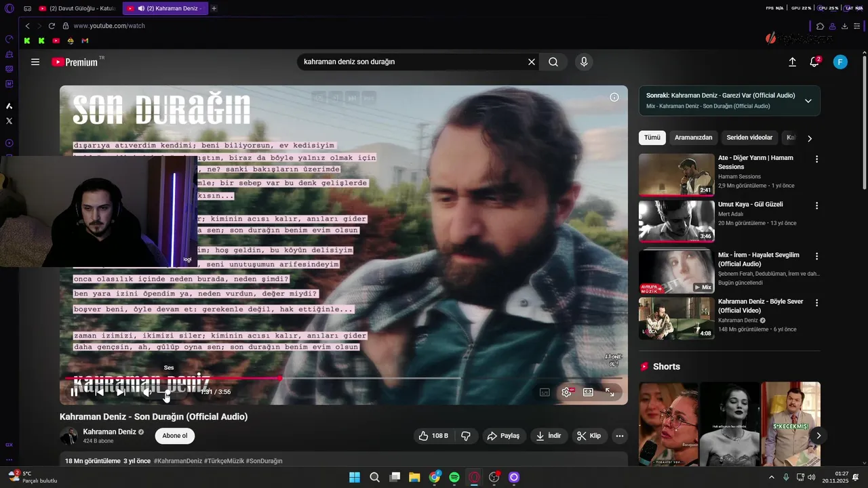868x488 pixels.
Task: Open the YouTube hamburger guide menu
Action: [x=35, y=62]
